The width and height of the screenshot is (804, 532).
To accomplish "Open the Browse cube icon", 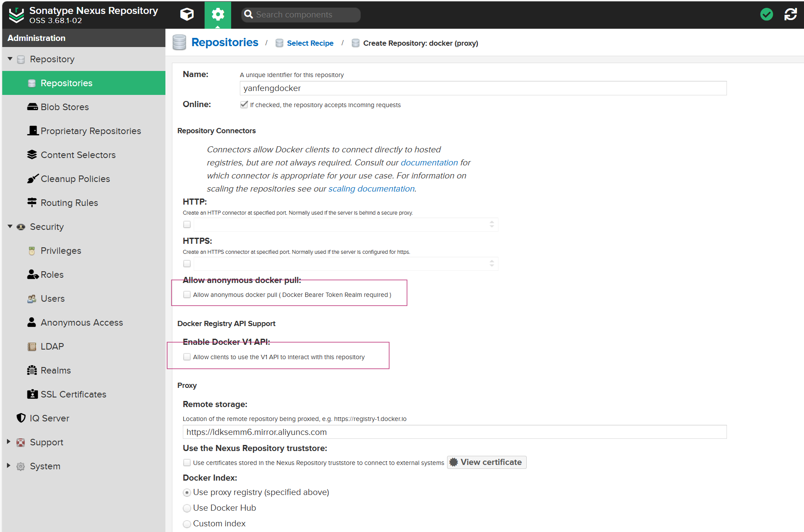I will 187,14.
